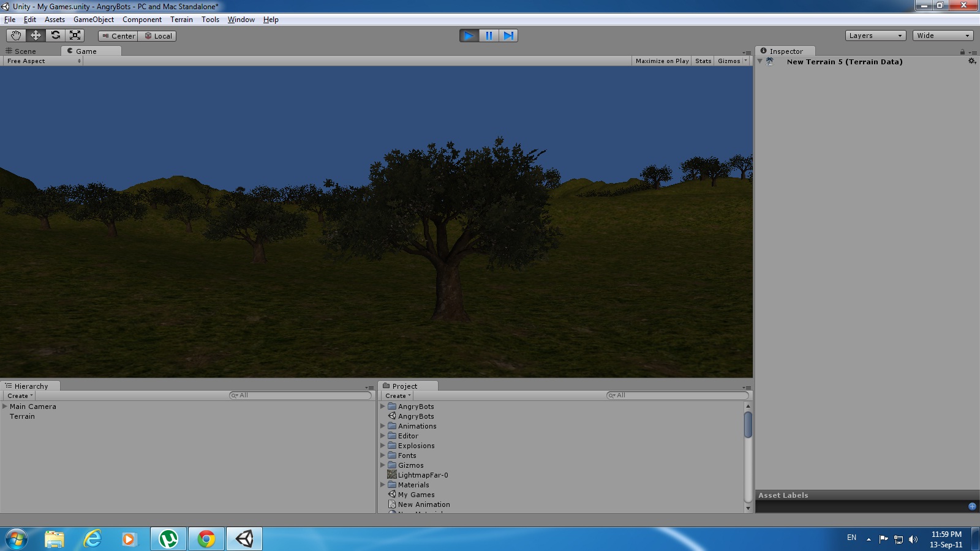Open the Window menu
Viewport: 980px width, 551px height.
241,20
